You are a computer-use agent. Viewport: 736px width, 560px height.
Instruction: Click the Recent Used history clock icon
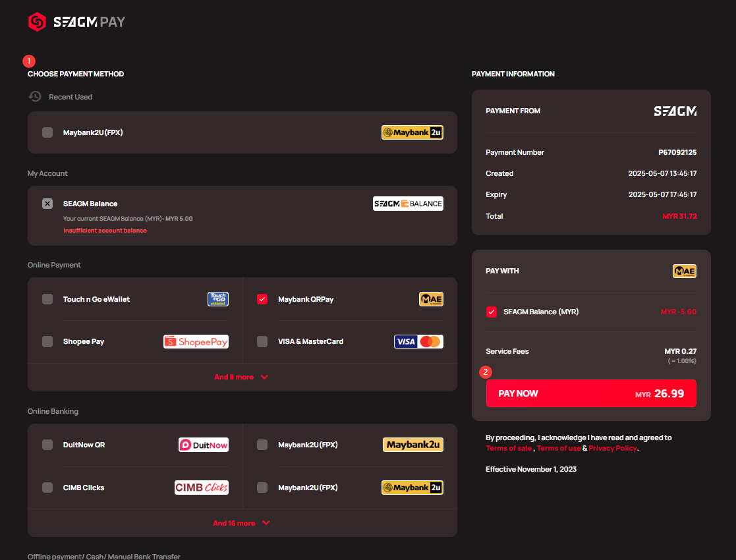coord(35,97)
